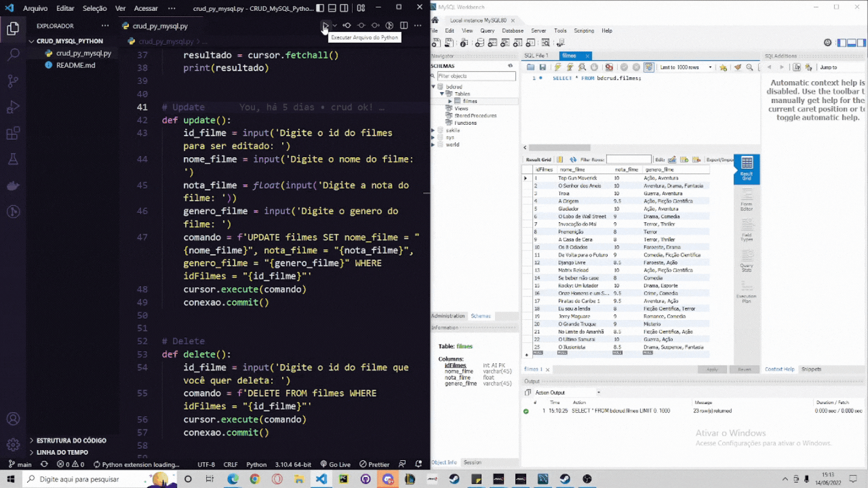
Task: Open the VS Code Search view
Action: 13,54
